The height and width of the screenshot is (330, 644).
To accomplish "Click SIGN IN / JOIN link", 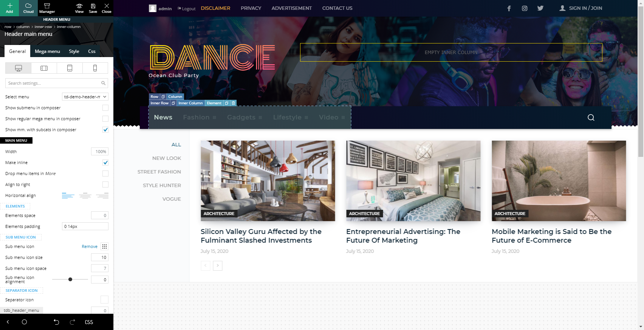I will point(581,8).
